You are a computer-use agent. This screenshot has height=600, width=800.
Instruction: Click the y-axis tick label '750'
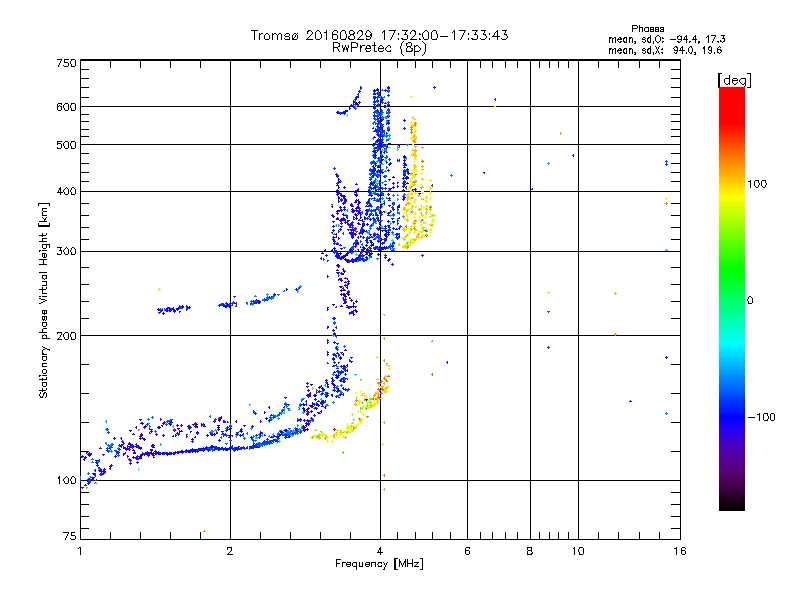pyautogui.click(x=66, y=63)
